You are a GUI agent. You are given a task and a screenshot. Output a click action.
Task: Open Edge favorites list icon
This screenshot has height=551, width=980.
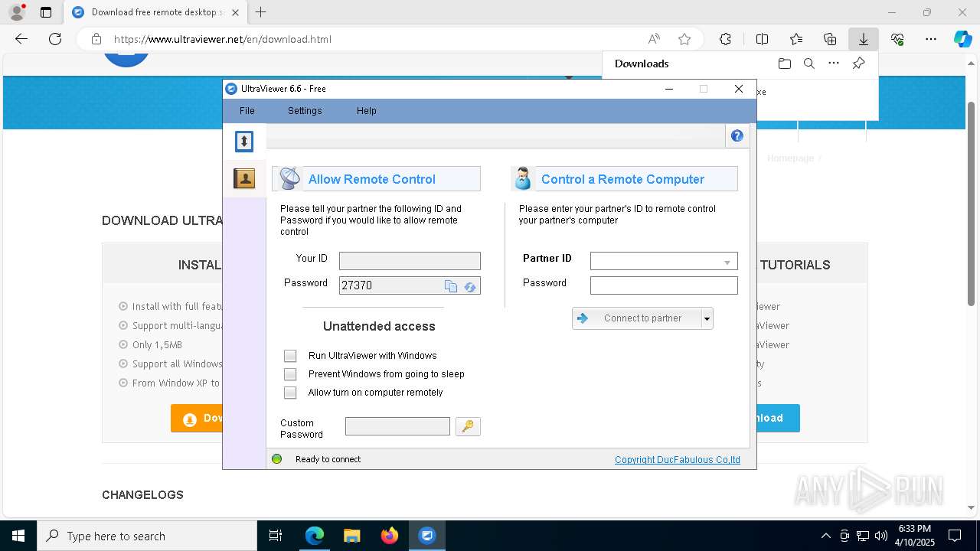[x=796, y=39]
